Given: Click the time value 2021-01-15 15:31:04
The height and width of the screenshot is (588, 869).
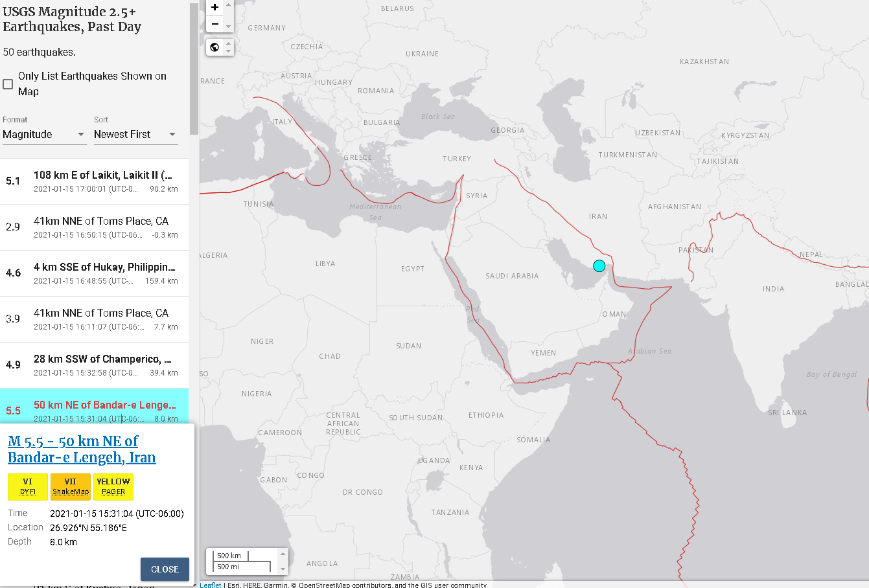Looking at the screenshot, I should [x=117, y=514].
